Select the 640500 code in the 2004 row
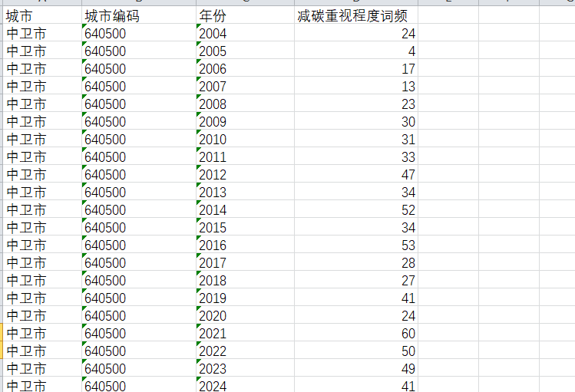This screenshot has height=392, width=575. click(139, 34)
